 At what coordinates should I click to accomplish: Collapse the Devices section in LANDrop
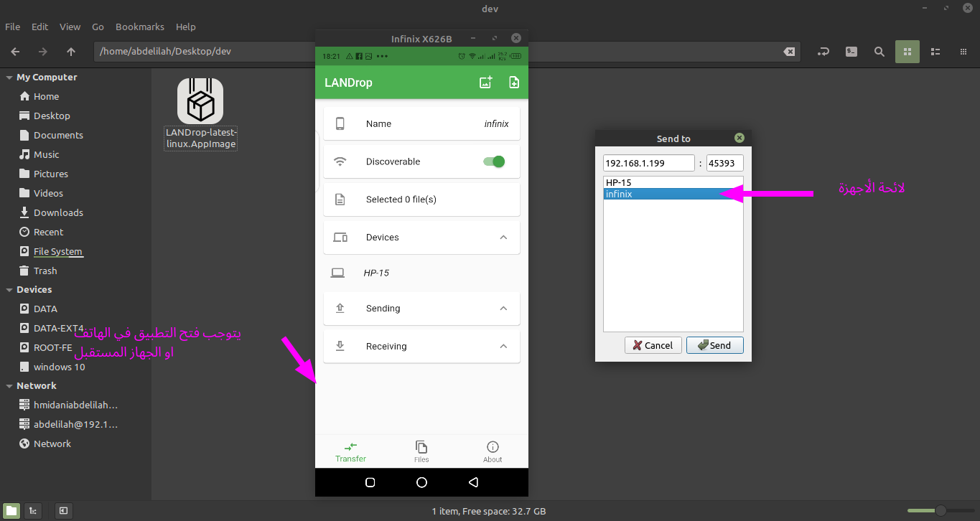[x=503, y=238]
